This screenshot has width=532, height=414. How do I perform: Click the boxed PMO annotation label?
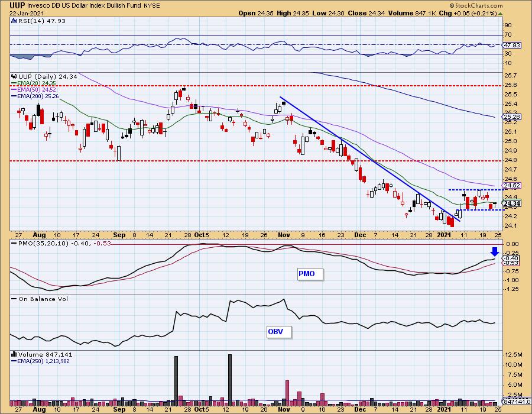[310, 274]
